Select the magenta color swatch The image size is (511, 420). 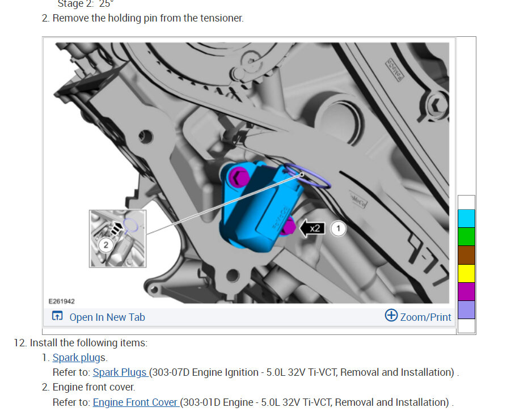466,292
